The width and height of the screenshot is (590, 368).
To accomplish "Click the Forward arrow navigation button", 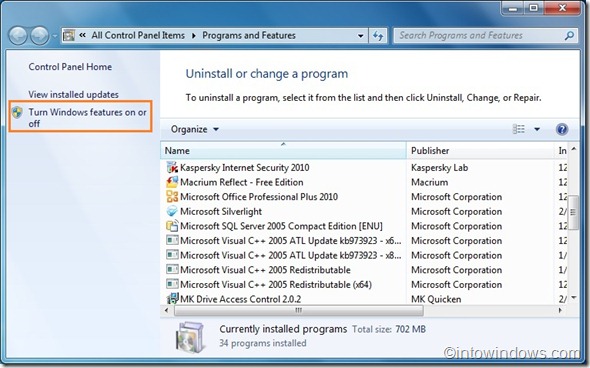I will click(40, 36).
